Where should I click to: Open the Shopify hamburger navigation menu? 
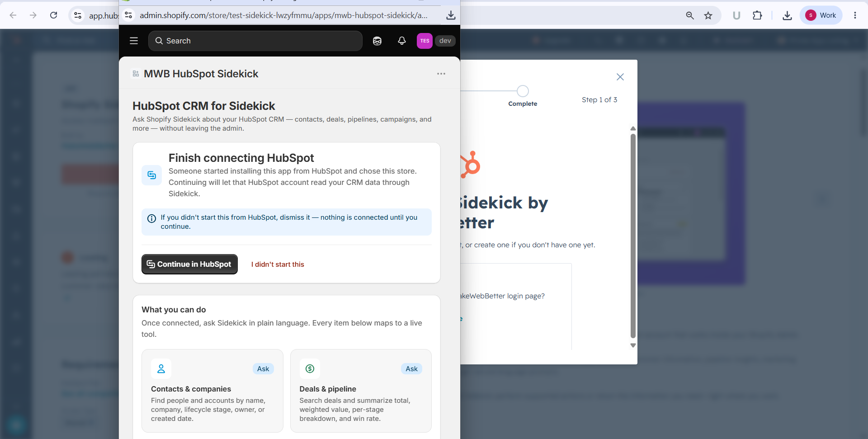pos(134,41)
